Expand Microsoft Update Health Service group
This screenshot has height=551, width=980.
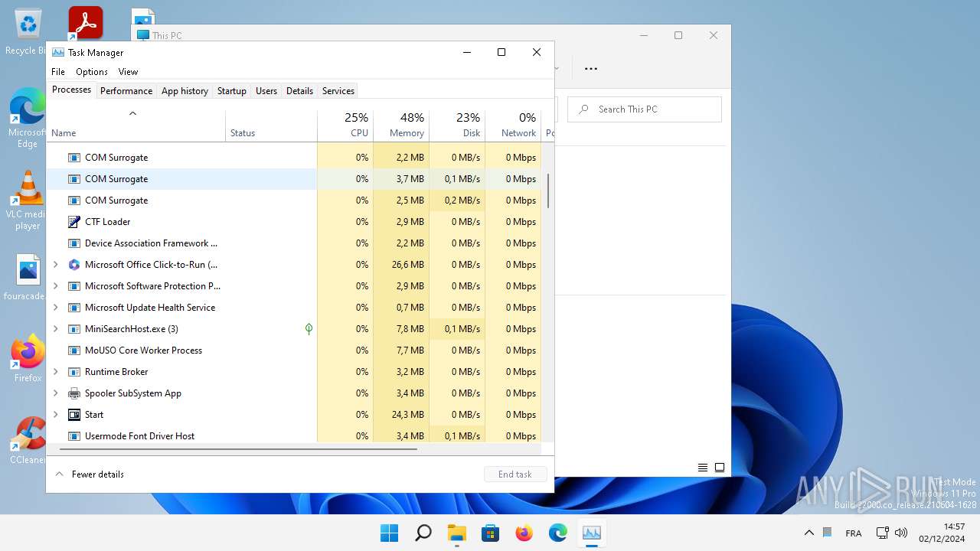[x=55, y=308]
